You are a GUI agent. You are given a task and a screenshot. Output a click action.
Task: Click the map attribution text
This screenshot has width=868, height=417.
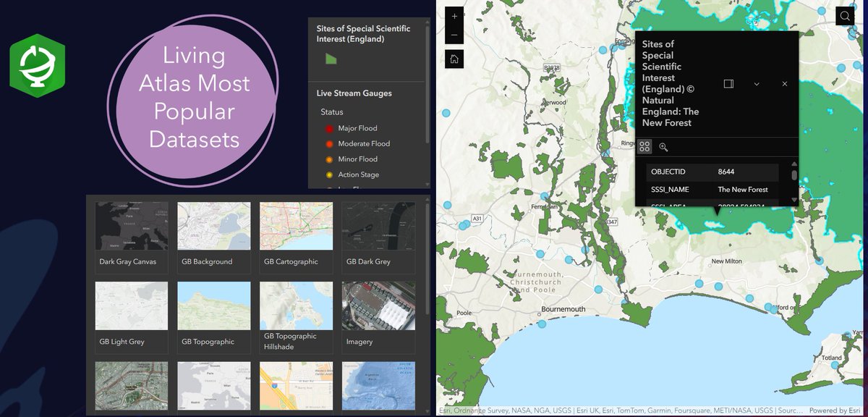[621, 410]
